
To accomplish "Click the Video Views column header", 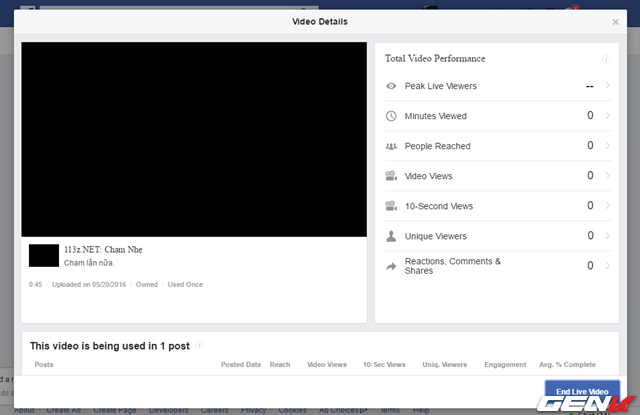I will pos(327,364).
